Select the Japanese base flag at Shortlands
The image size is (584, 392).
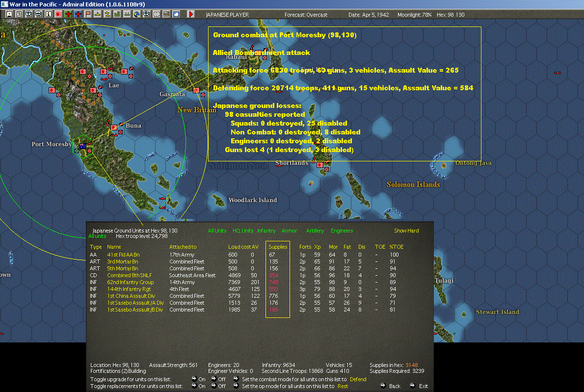pyautogui.click(x=320, y=164)
